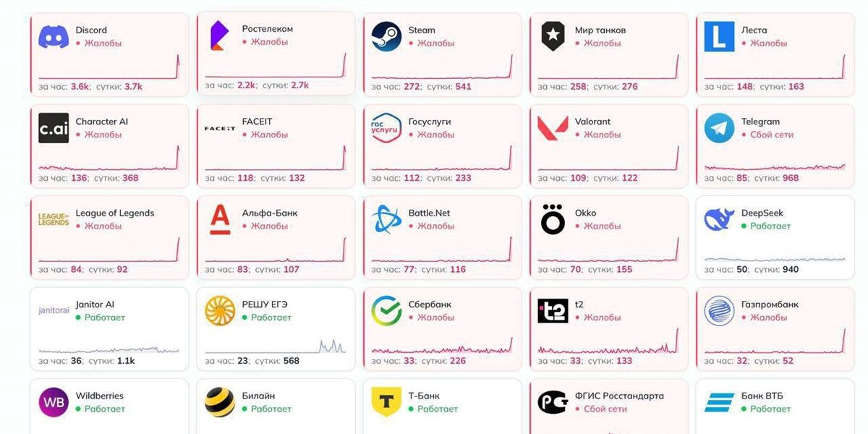This screenshot has width=868, height=434.
Task: Click the League of Legends title
Action: [x=115, y=213]
